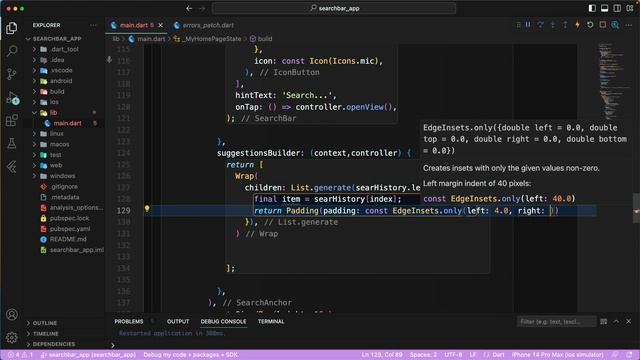Toggle the bottom panel layout icon
Image resolution: width=640 pixels, height=360 pixels.
point(604,8)
